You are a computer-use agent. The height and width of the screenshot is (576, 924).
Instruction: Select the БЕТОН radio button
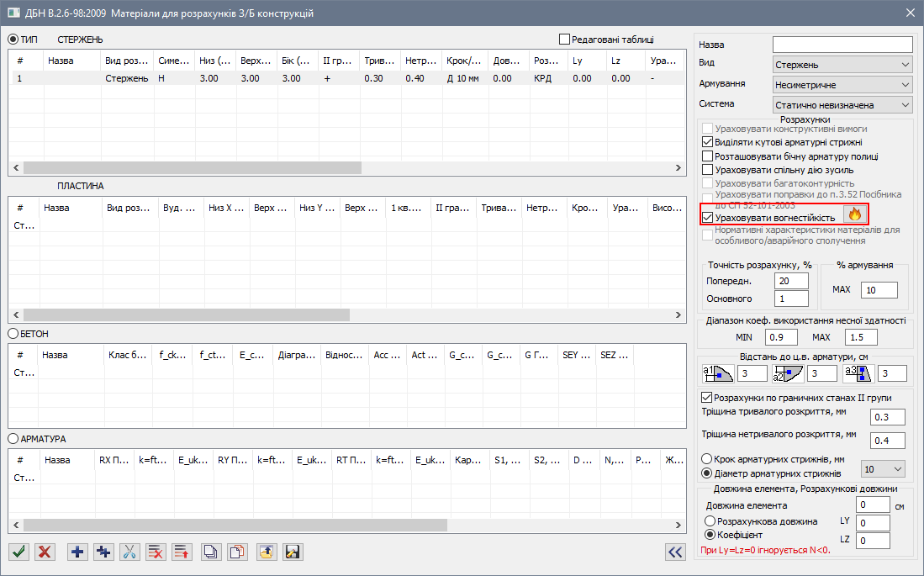tap(13, 334)
